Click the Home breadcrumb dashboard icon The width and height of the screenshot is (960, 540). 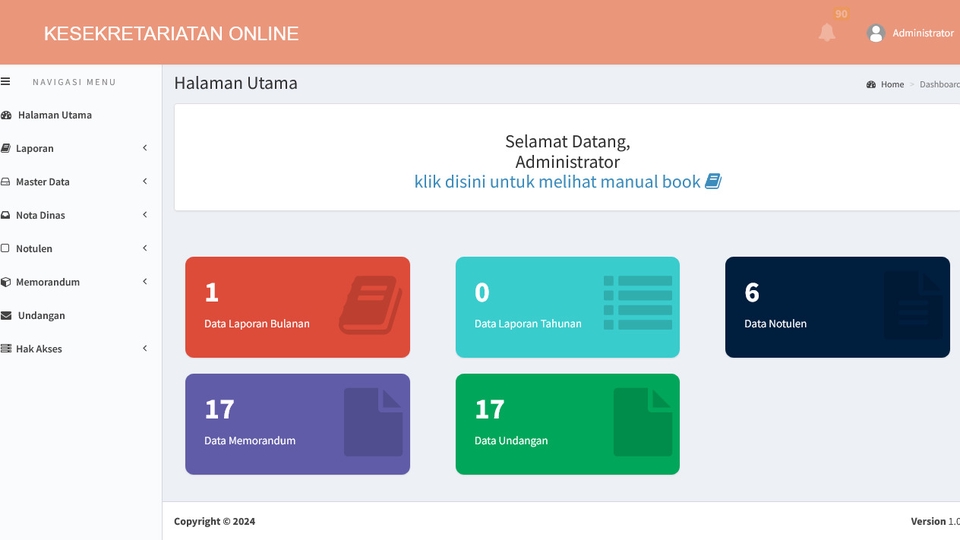871,84
